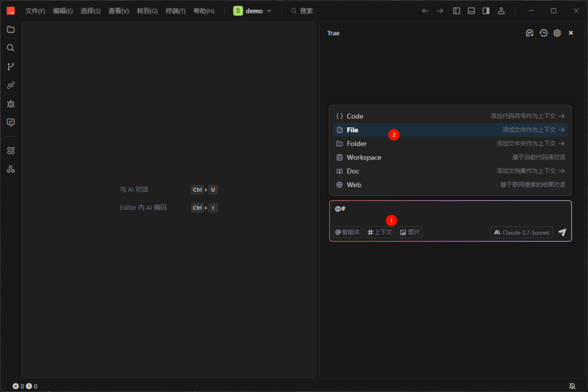The height and width of the screenshot is (392, 588).
Task: Toggle the right AI sidebar layout
Action: [486, 11]
